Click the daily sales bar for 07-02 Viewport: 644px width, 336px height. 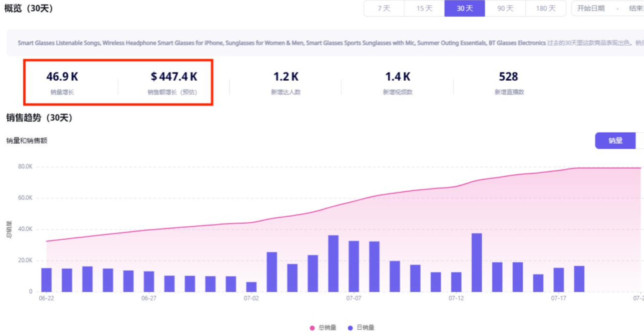251,287
